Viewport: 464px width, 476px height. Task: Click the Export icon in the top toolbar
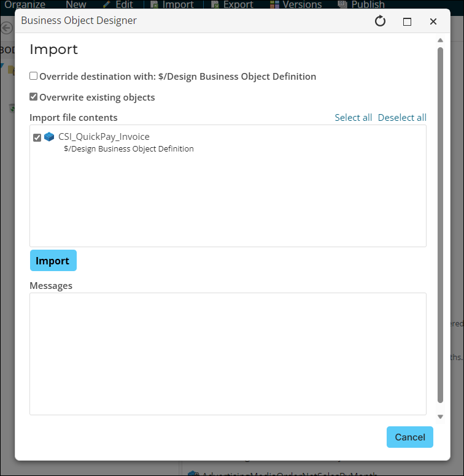point(215,4)
